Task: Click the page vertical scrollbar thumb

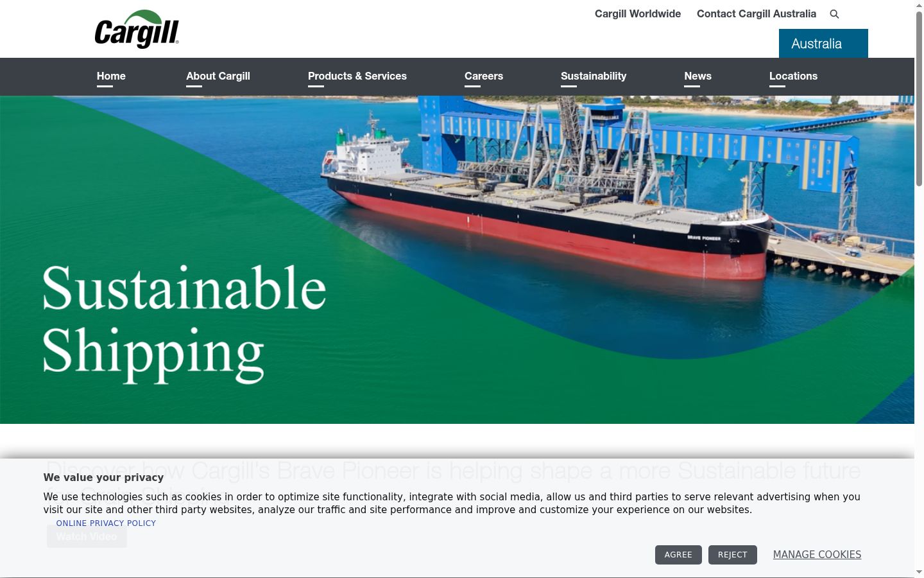Action: coord(919,100)
